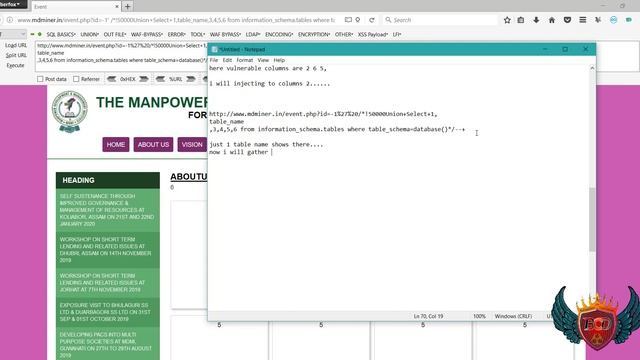Open Notepad Help menu
The width and height of the screenshot is (640, 360).
tap(279, 60)
